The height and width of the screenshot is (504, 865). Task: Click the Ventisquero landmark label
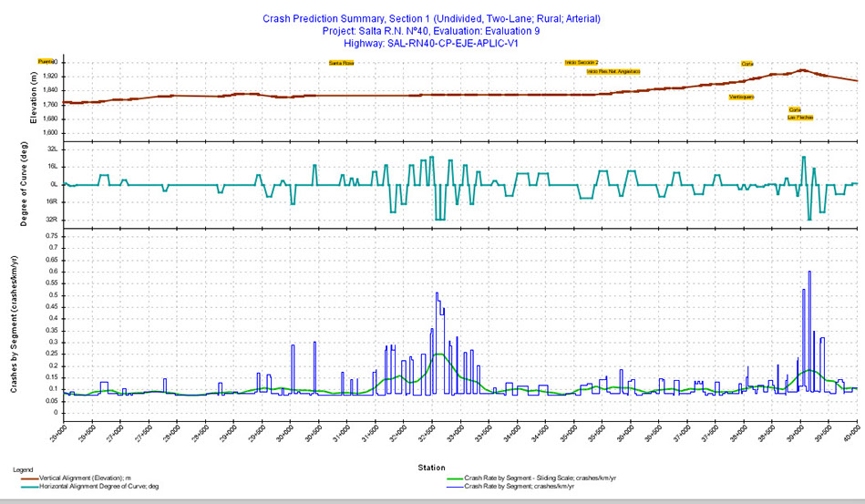click(741, 97)
